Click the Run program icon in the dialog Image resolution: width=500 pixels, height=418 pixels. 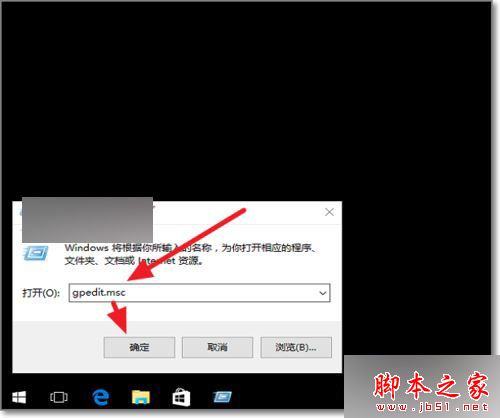(x=35, y=253)
